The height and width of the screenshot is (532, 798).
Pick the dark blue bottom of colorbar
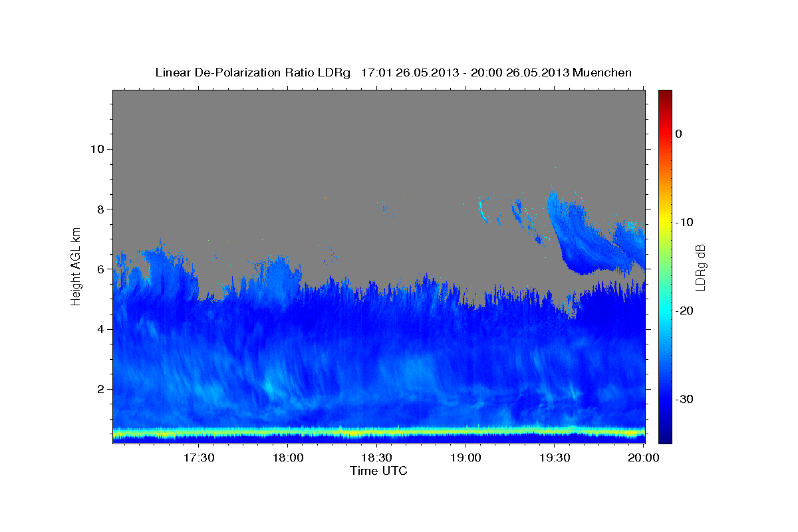tap(665, 436)
